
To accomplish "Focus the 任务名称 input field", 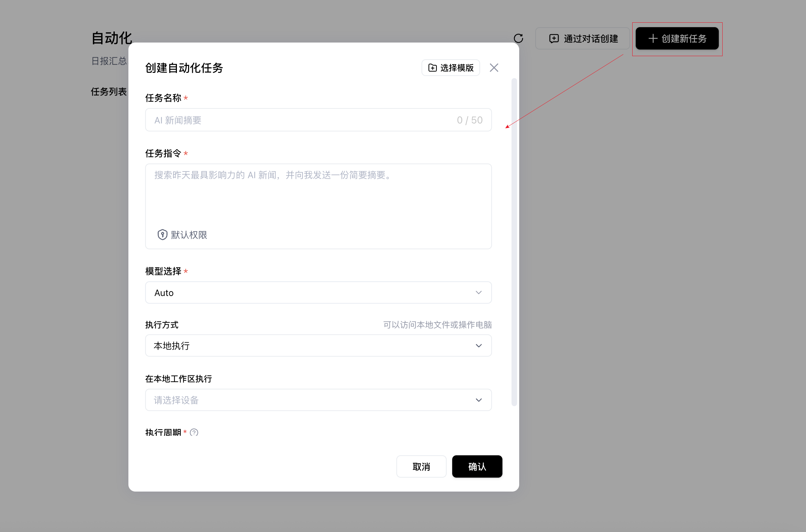I will [319, 120].
